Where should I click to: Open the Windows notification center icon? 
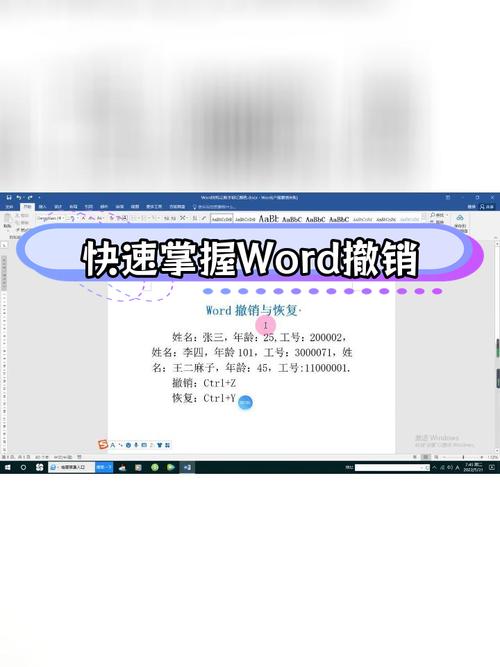[492, 467]
